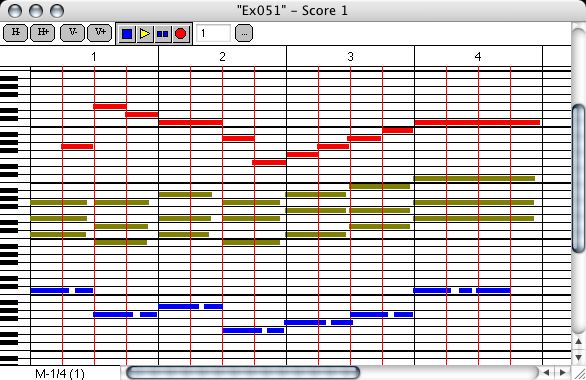The height and width of the screenshot is (380, 586).
Task: Click the vertical scrollbar down arrow
Action: coord(579,357)
